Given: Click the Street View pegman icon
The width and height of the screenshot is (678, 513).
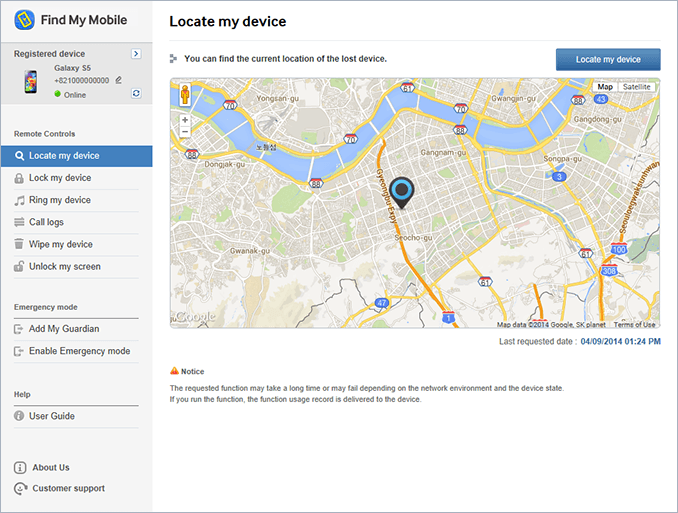Looking at the screenshot, I should click(x=185, y=94).
